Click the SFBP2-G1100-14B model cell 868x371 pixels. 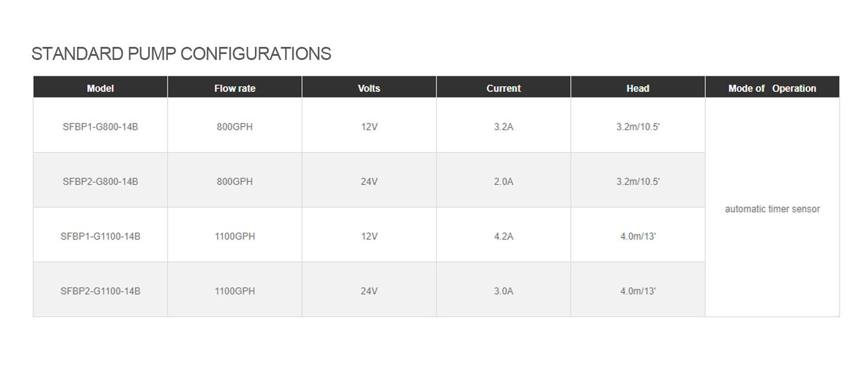[100, 291]
